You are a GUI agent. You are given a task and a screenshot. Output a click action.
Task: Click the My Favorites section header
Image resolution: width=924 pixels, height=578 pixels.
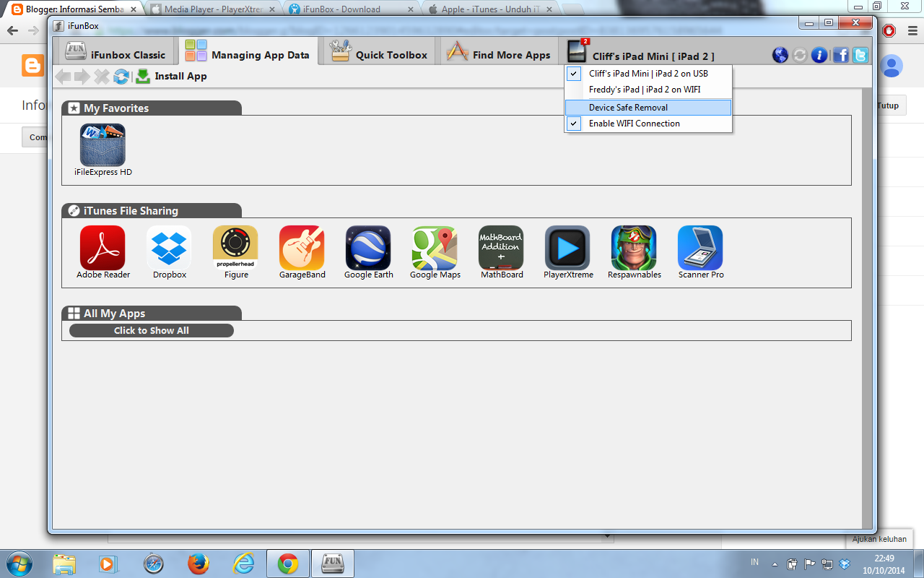click(152, 108)
